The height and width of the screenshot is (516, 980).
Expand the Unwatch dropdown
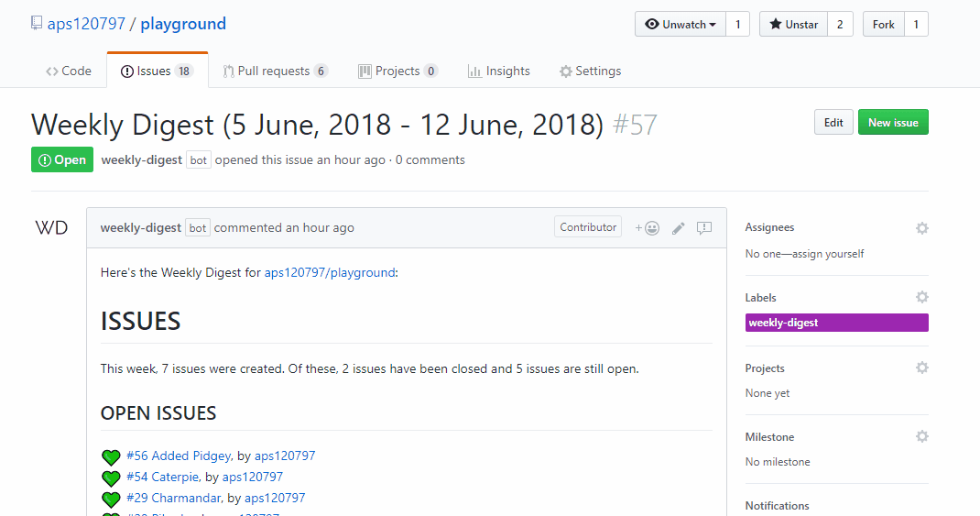[681, 25]
